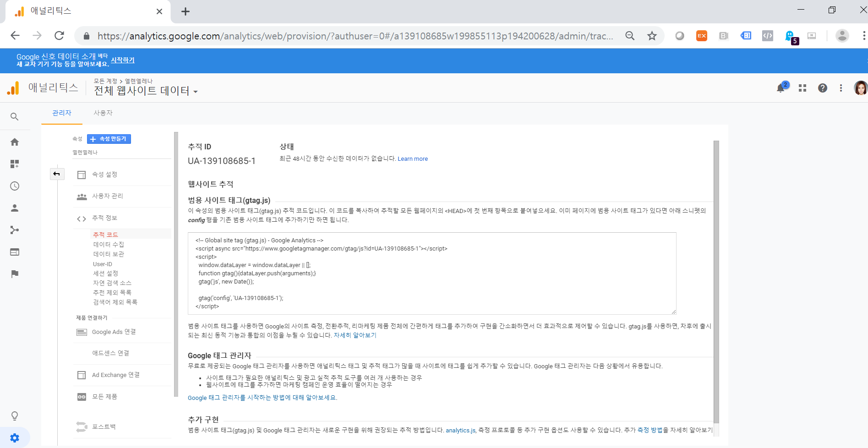Screen dimensions: 868x448
Task: Open Conversions flag icon in sidebar
Action: 15,274
